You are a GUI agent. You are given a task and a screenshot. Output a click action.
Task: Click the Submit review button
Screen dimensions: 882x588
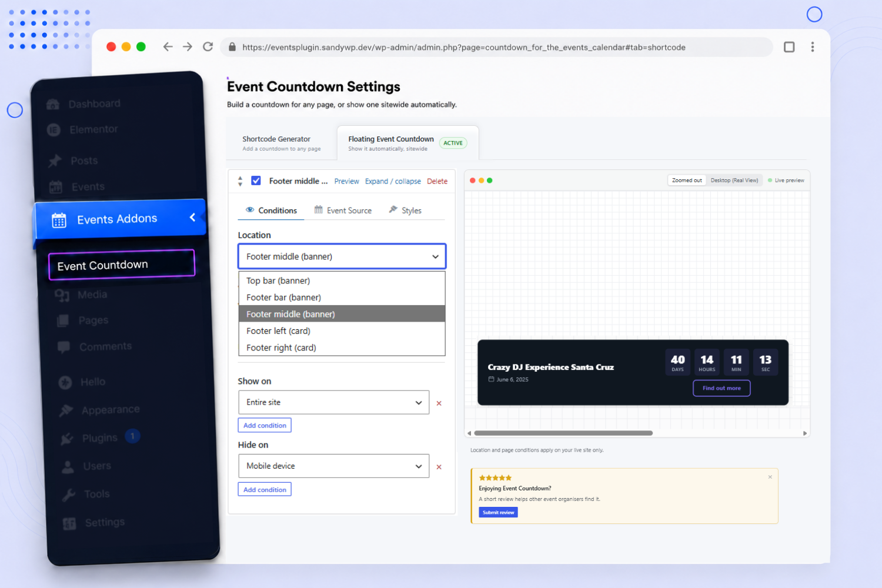[498, 512]
